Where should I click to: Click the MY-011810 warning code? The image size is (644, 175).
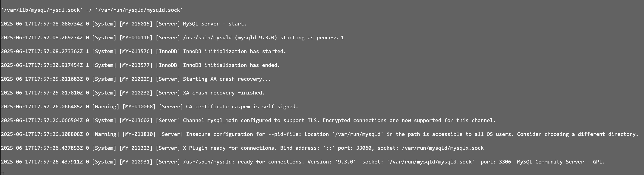coord(139,134)
